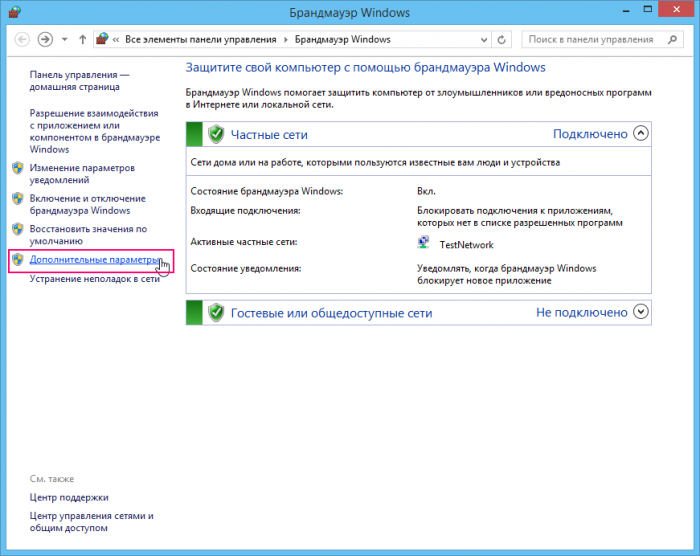Minimize the Брандмауэр Windows window
Image resolution: width=700 pixels, height=556 pixels.
[626, 10]
